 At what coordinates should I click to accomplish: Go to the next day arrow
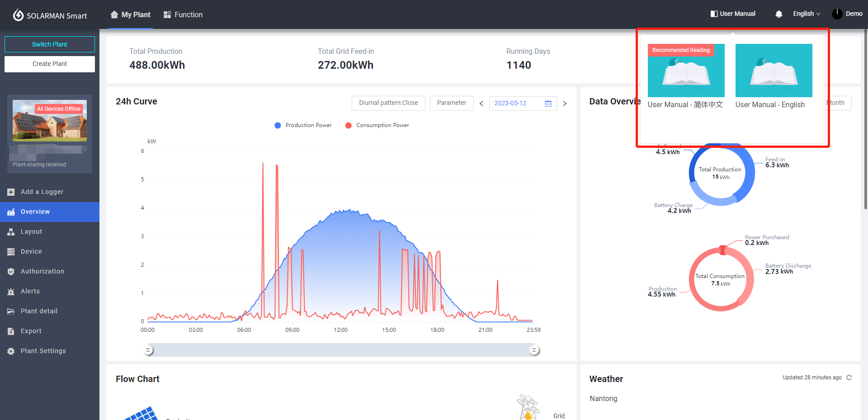(x=565, y=104)
